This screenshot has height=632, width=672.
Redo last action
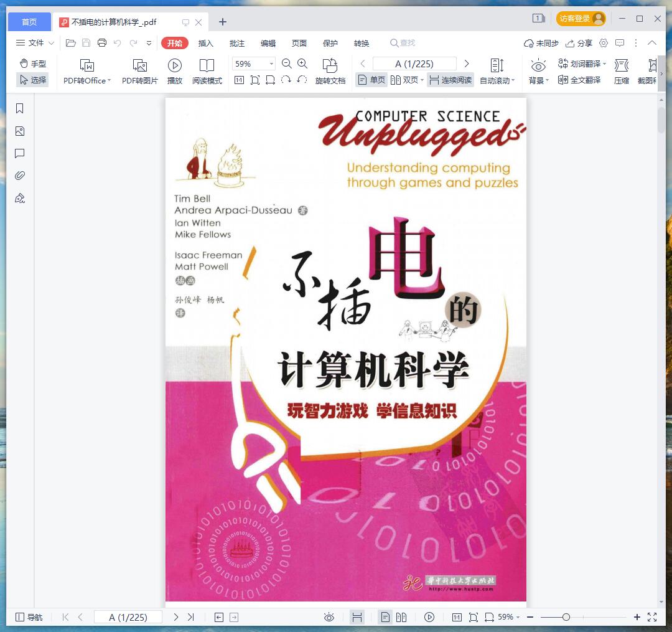pyautogui.click(x=133, y=43)
